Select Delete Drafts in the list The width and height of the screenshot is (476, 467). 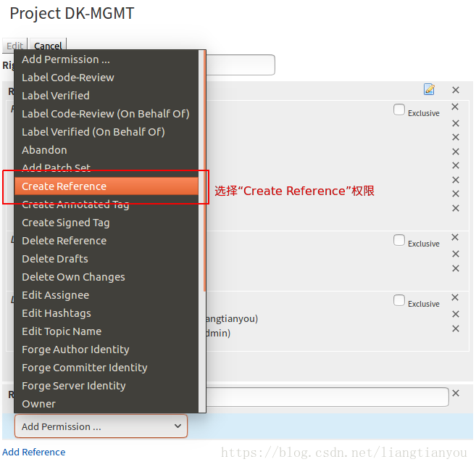[107, 259]
